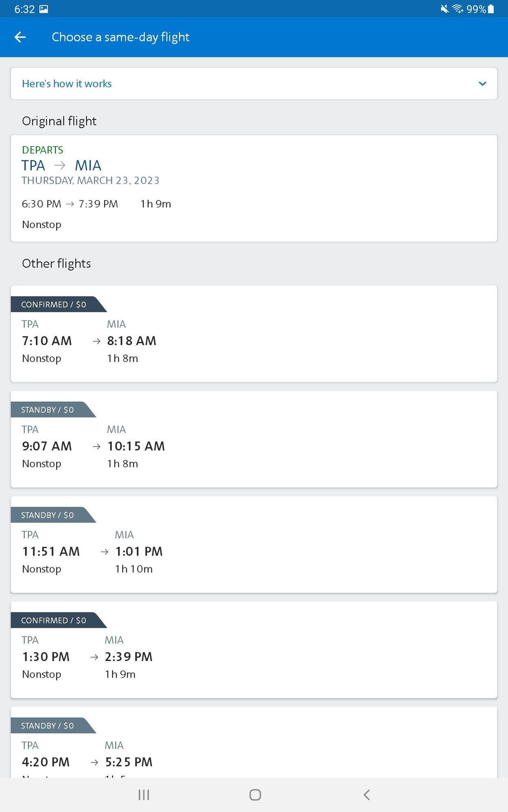The image size is (508, 812).
Task: Tap the Wi-Fi status icon
Action: [x=458, y=9]
